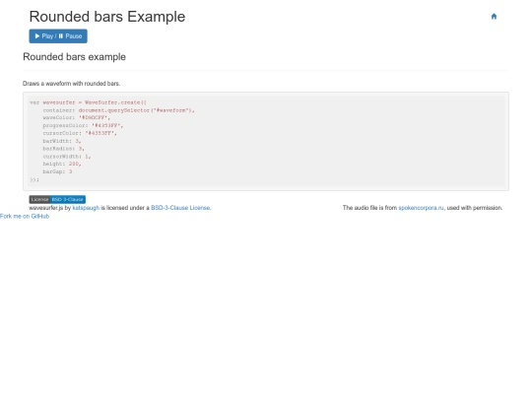Click the text 'Draws a waveform with rounded bars.'
Viewport: 532px width, 399px height.
[72, 84]
